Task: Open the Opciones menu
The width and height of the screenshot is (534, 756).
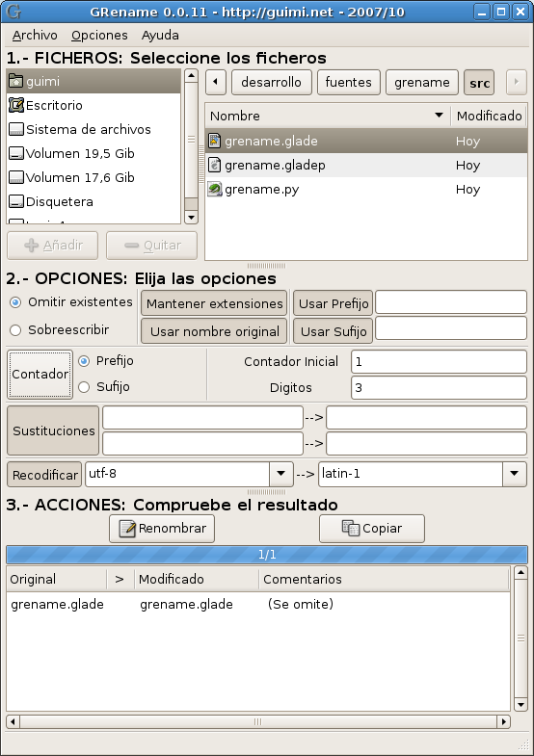Action: (99, 36)
